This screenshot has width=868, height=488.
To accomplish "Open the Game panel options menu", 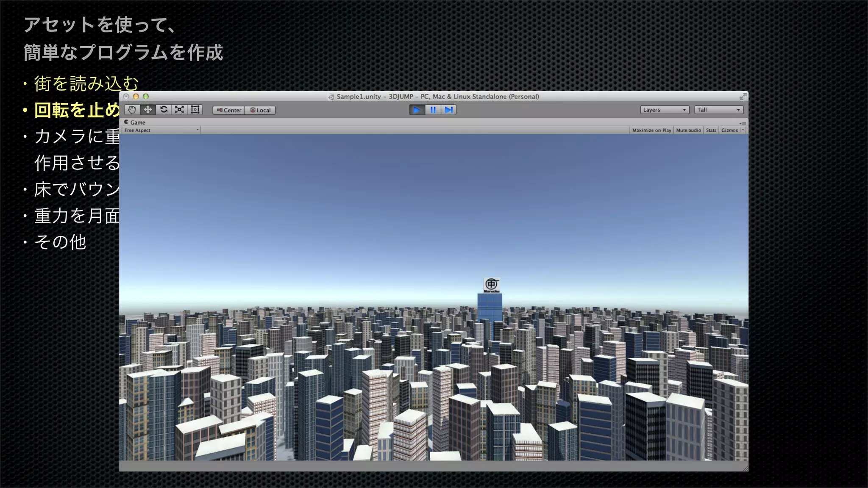I will pos(743,123).
